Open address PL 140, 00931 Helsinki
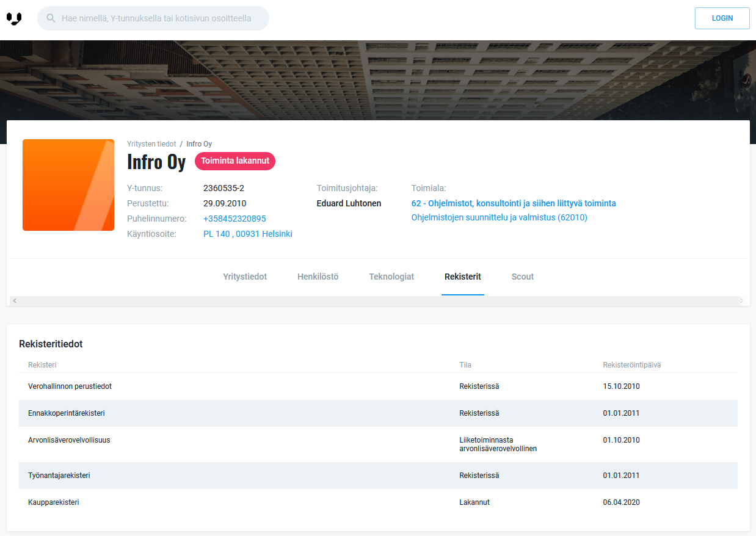 [x=247, y=234]
